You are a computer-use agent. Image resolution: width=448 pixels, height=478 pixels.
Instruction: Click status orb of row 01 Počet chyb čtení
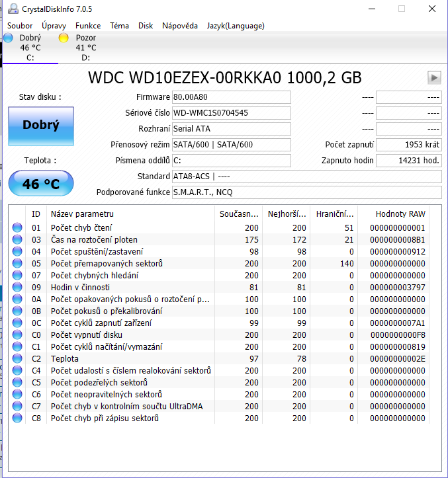17,227
